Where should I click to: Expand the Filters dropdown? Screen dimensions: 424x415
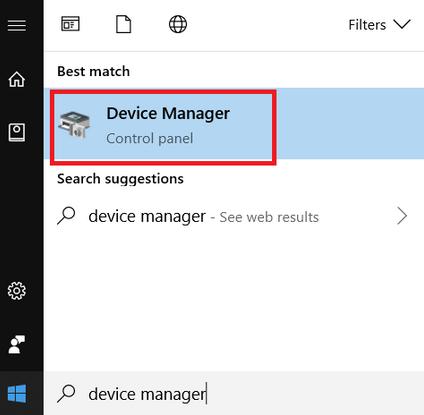[379, 25]
